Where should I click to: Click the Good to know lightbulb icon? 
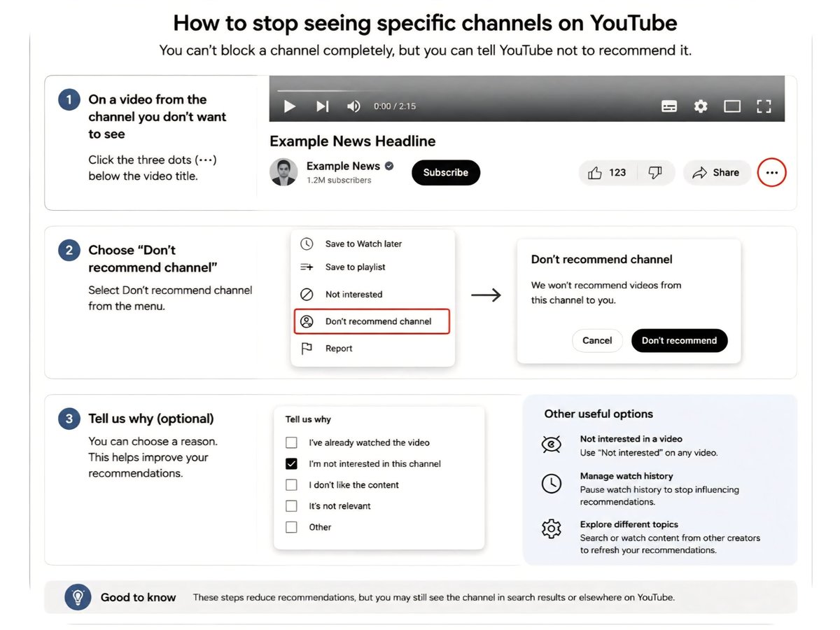tap(78, 596)
